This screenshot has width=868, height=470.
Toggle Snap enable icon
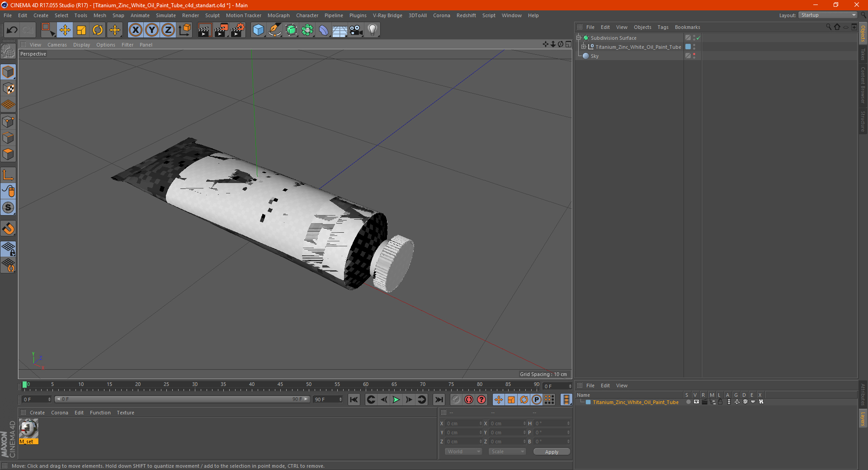point(8,229)
